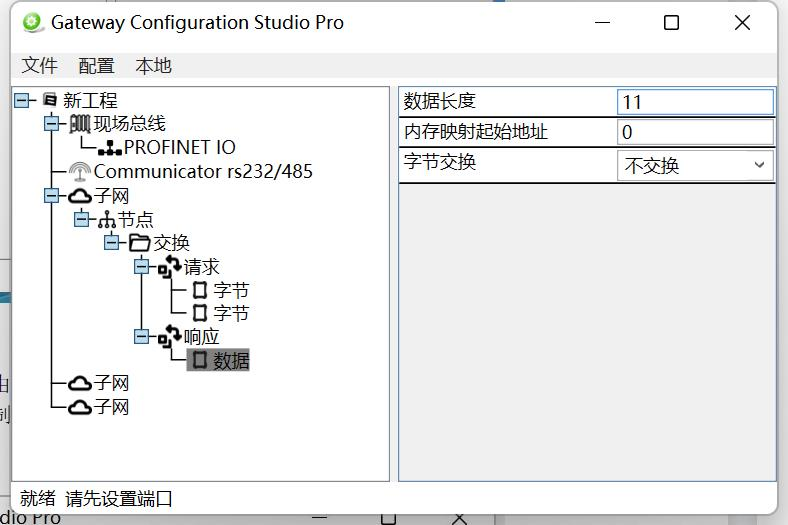Click the last 子网 cloud icon
Image resolution: width=788 pixels, height=525 pixels.
pyautogui.click(x=80, y=407)
